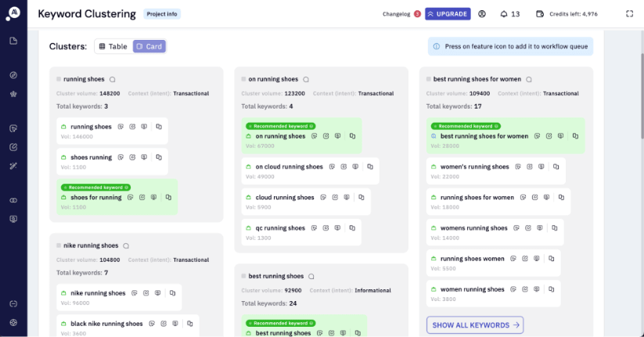Enter fullscreen mode via top-right icon

[630, 14]
